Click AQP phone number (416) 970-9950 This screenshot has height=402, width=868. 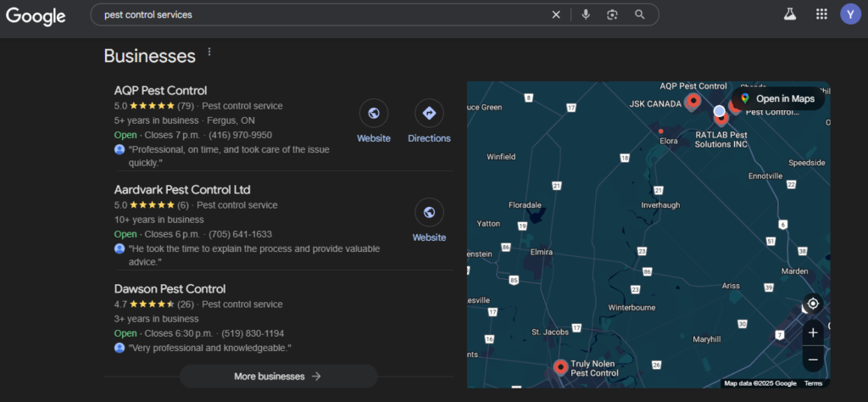(x=240, y=135)
